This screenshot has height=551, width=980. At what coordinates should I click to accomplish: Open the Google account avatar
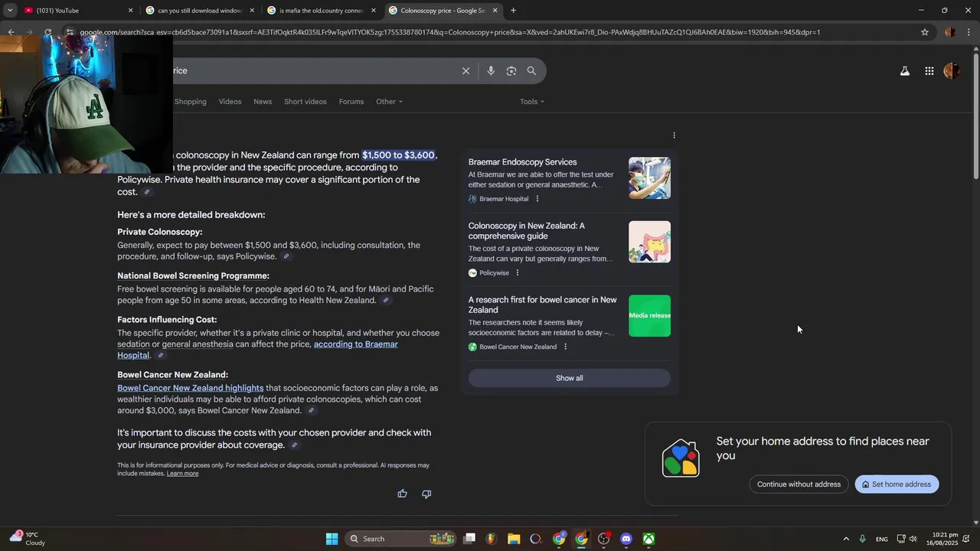point(952,71)
